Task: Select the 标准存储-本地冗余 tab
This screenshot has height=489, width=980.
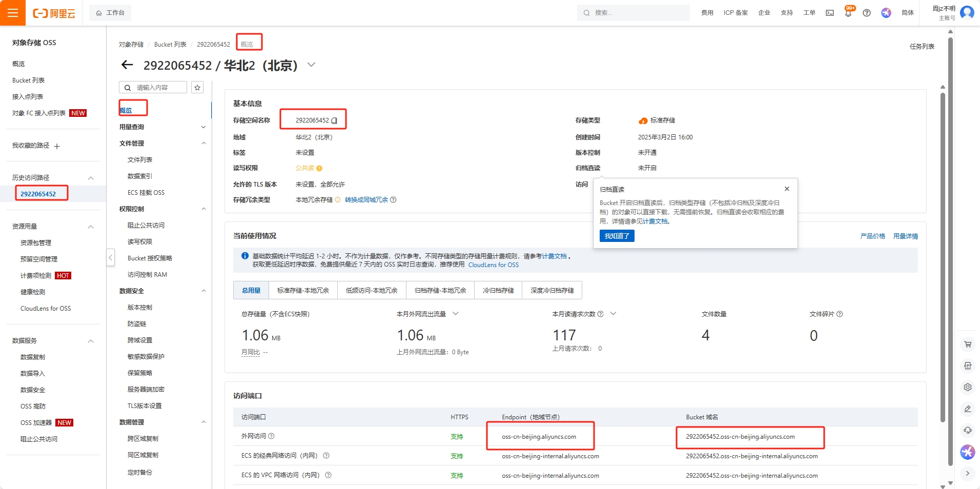Action: coord(303,291)
